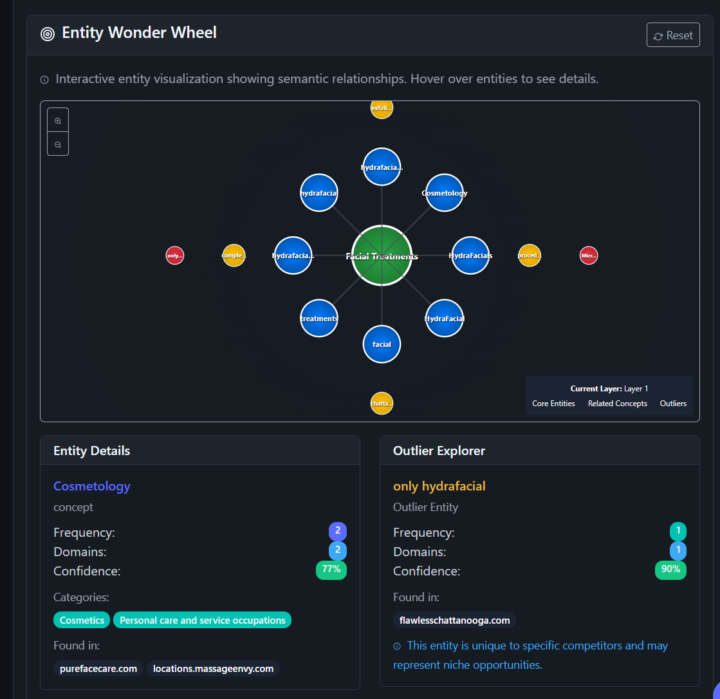
Task: Select the central Facial Treatments node
Action: click(x=381, y=256)
